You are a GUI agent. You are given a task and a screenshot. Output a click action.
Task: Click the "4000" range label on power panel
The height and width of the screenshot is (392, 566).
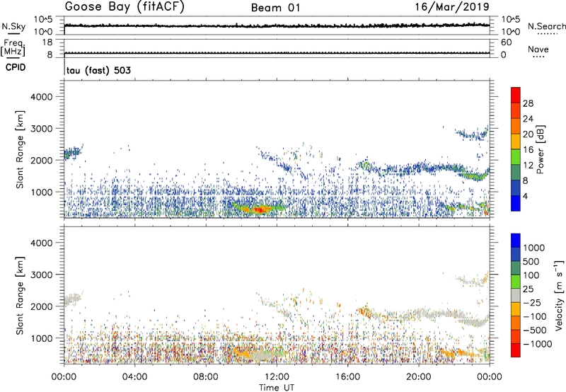[x=42, y=97]
